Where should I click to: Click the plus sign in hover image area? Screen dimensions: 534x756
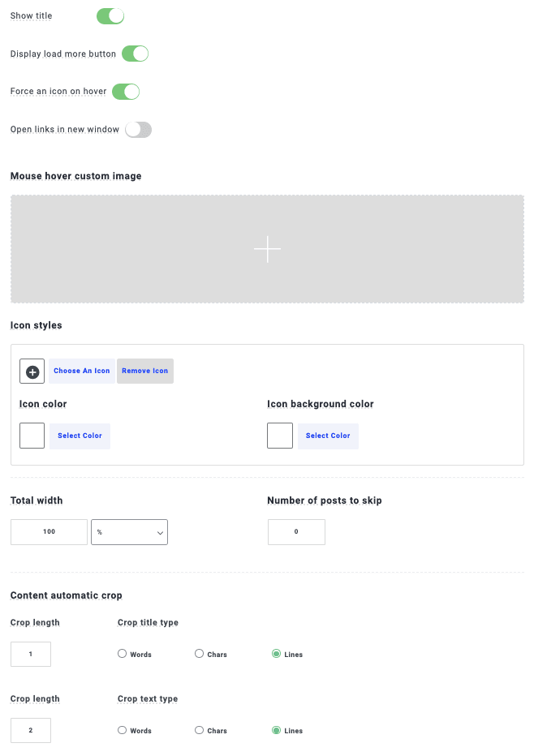(267, 249)
